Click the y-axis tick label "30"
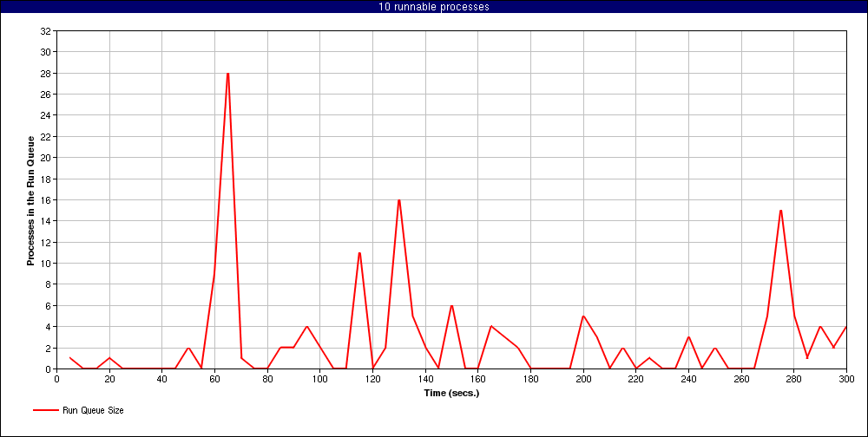The image size is (868, 437). [45, 53]
